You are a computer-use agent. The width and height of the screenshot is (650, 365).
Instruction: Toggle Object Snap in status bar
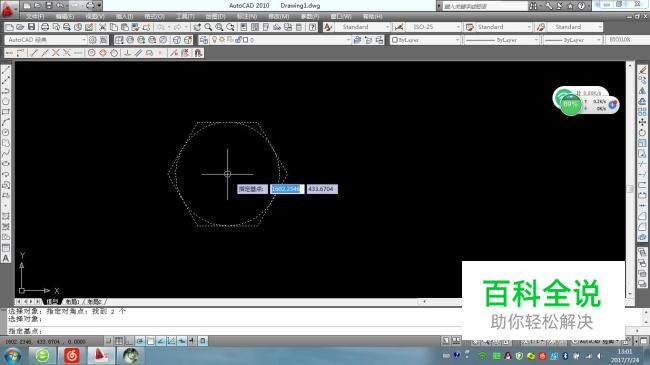coord(150,341)
